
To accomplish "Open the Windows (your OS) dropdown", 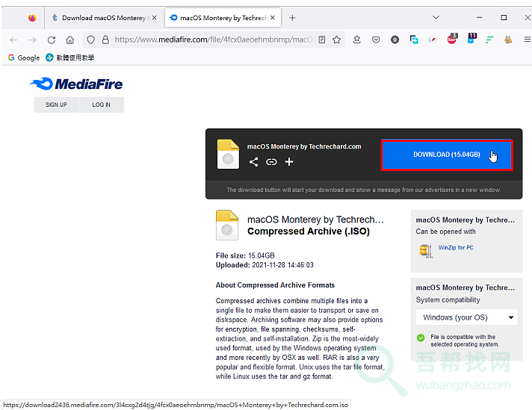I will pos(466,317).
